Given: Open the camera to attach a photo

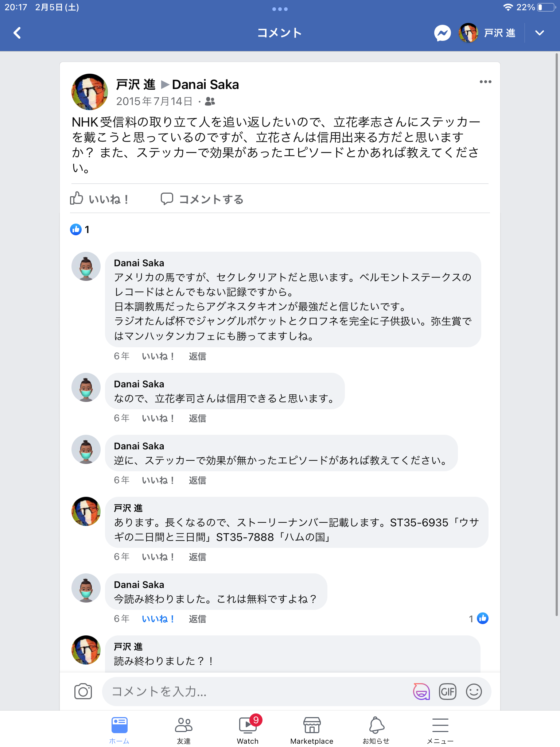Looking at the screenshot, I should click(x=83, y=691).
